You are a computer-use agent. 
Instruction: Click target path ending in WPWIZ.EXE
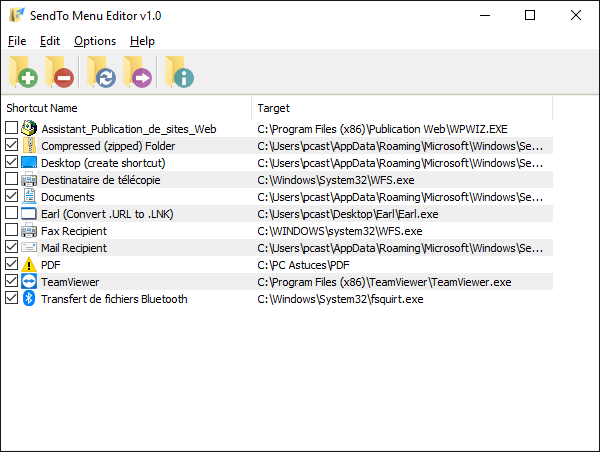382,129
